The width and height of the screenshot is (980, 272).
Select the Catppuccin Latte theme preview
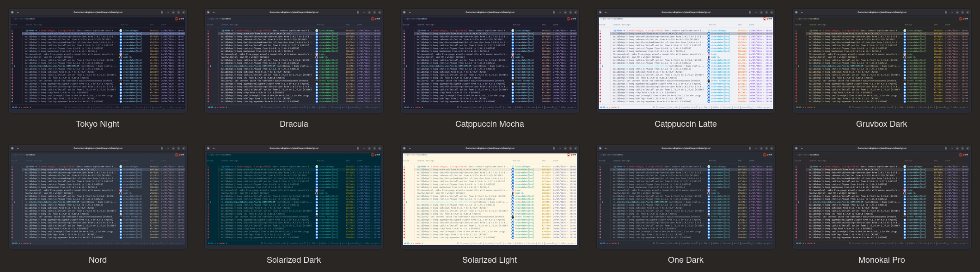pyautogui.click(x=686, y=60)
